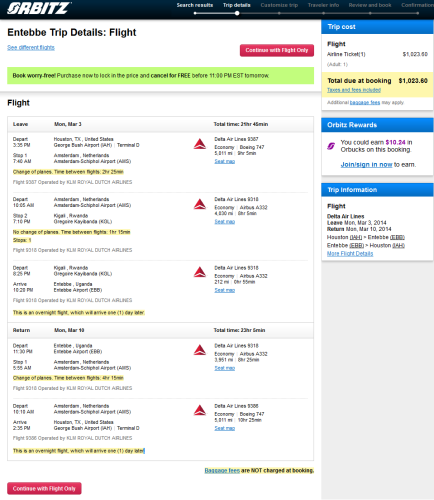Open Seat map for return flight 9386

pyautogui.click(x=225, y=428)
